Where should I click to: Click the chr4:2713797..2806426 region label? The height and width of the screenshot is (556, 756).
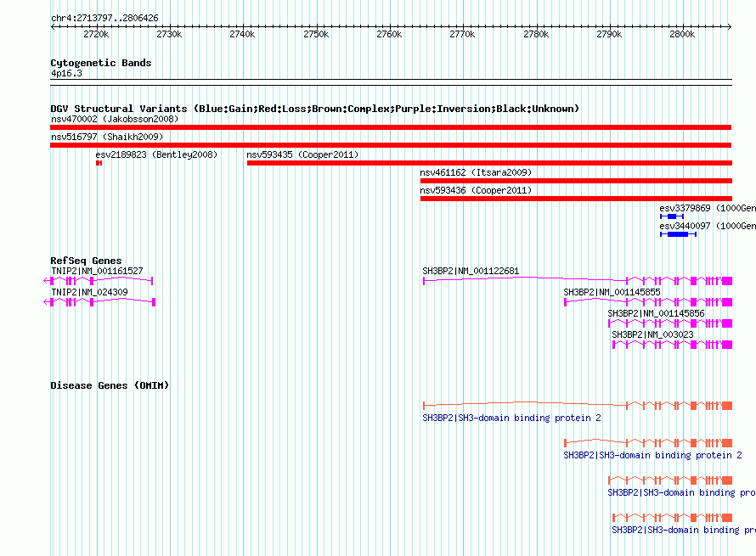pyautogui.click(x=104, y=19)
